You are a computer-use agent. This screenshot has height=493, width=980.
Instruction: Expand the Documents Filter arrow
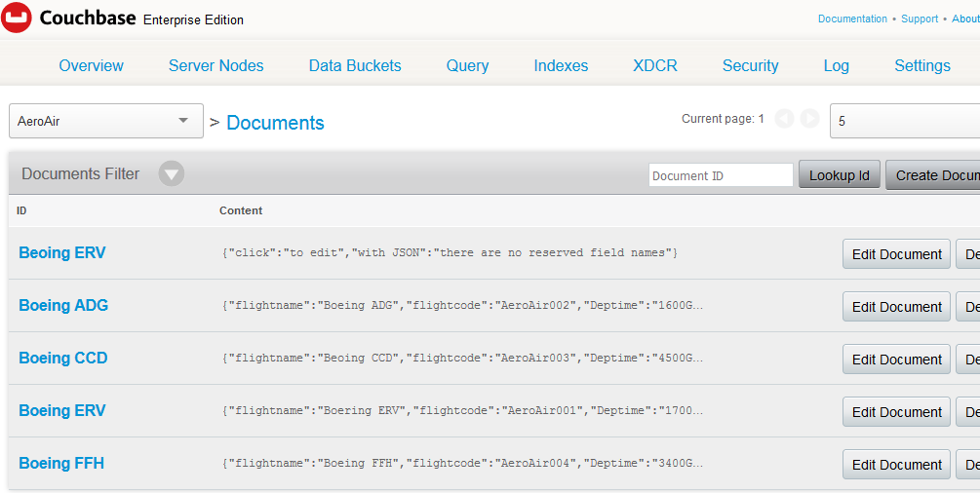[x=172, y=173]
